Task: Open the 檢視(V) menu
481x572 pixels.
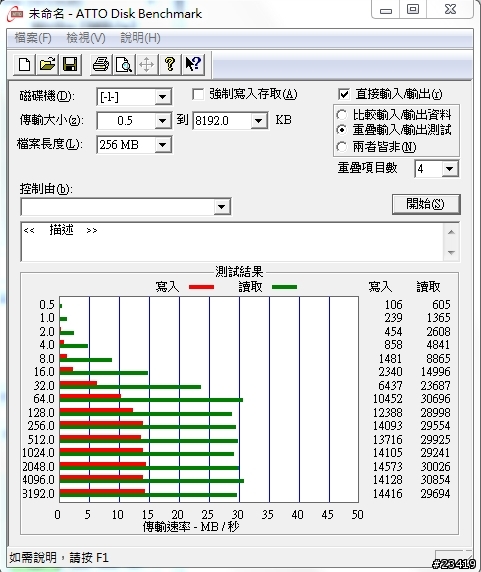Action: click(x=86, y=38)
